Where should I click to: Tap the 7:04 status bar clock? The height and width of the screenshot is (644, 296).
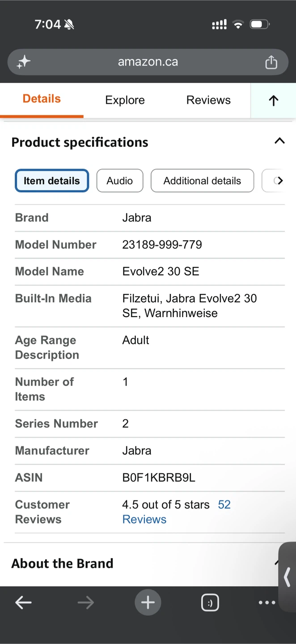(47, 24)
